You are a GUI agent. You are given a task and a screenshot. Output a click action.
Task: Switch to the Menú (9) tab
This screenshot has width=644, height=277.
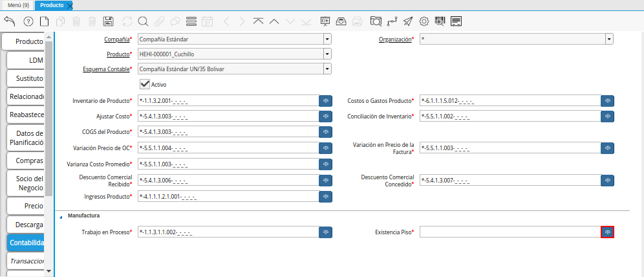point(19,5)
